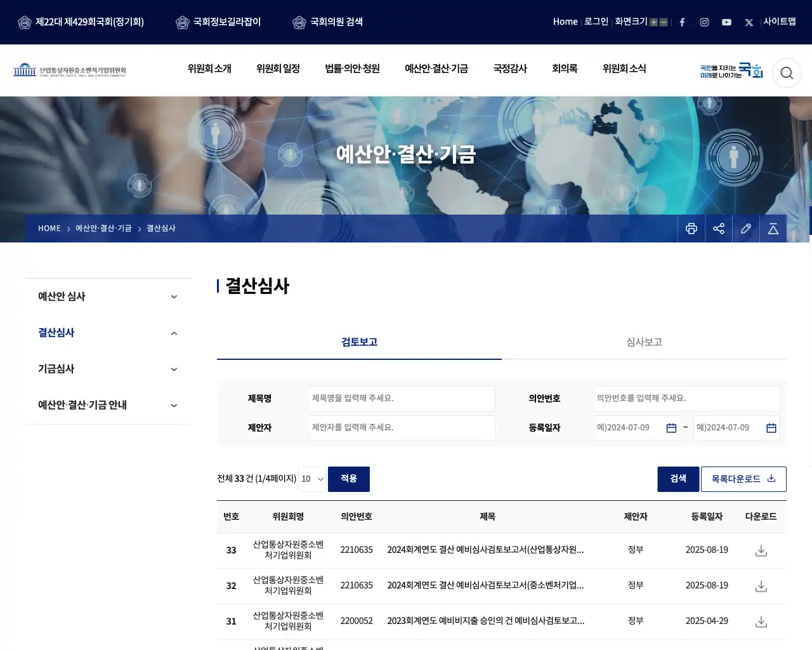This screenshot has width=812, height=650.
Task: Select the 검토보고 tab
Action: coord(359,342)
